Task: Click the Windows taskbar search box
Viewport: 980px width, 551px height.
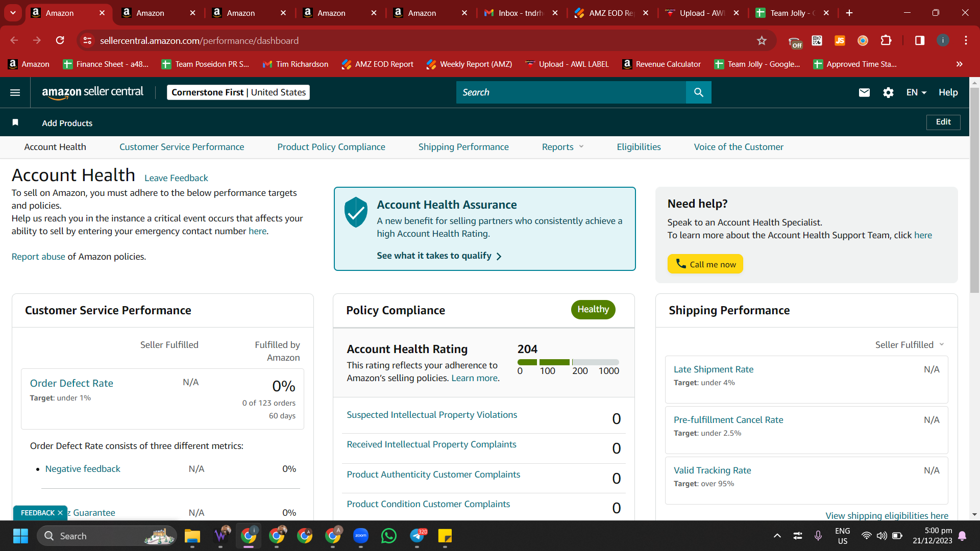Action: coord(107,536)
